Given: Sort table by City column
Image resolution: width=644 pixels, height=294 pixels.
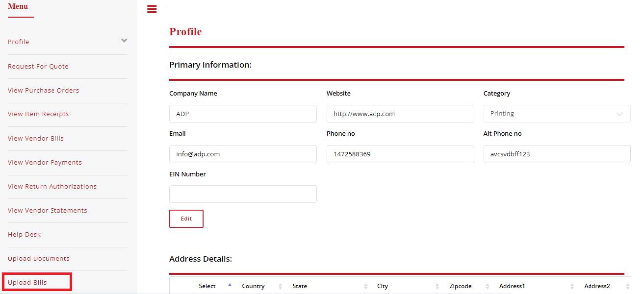Looking at the screenshot, I should [x=383, y=286].
